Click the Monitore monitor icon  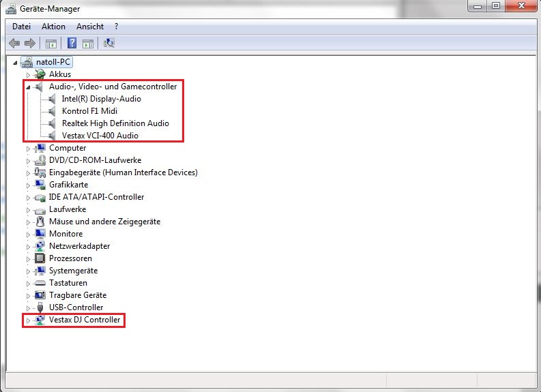pyautogui.click(x=40, y=234)
